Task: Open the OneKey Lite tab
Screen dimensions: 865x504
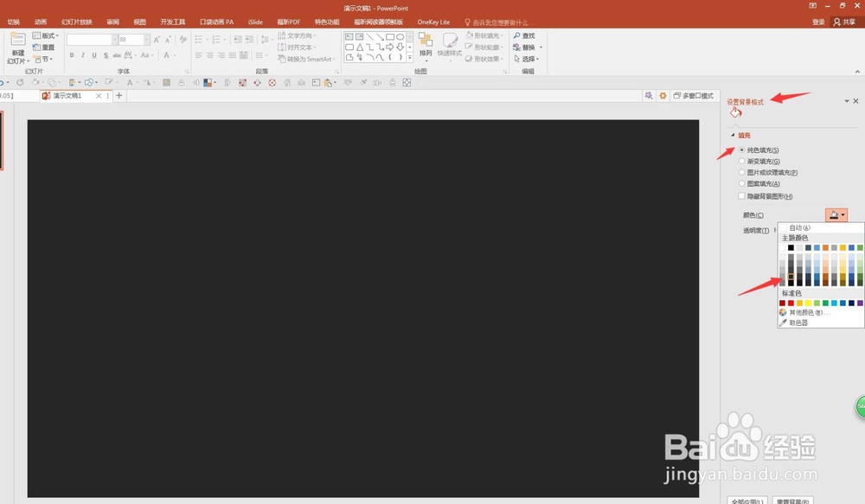Action: [x=433, y=22]
